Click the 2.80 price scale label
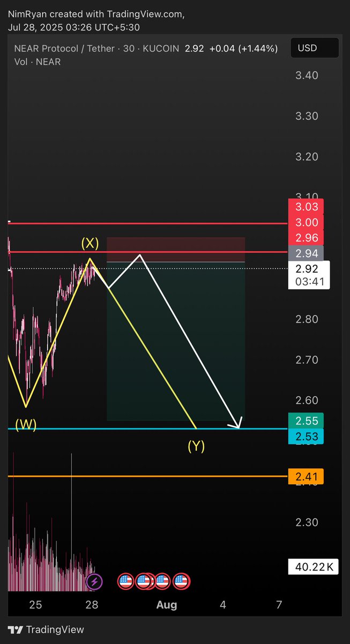 click(x=307, y=319)
